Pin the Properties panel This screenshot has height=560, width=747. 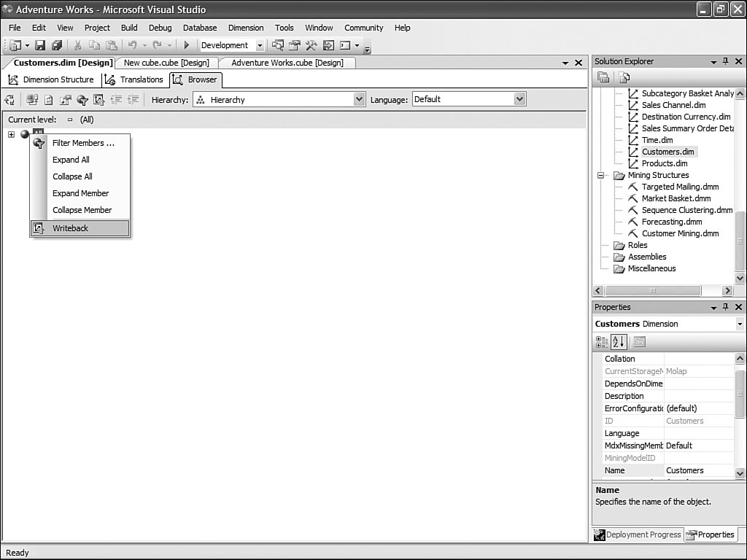(726, 307)
